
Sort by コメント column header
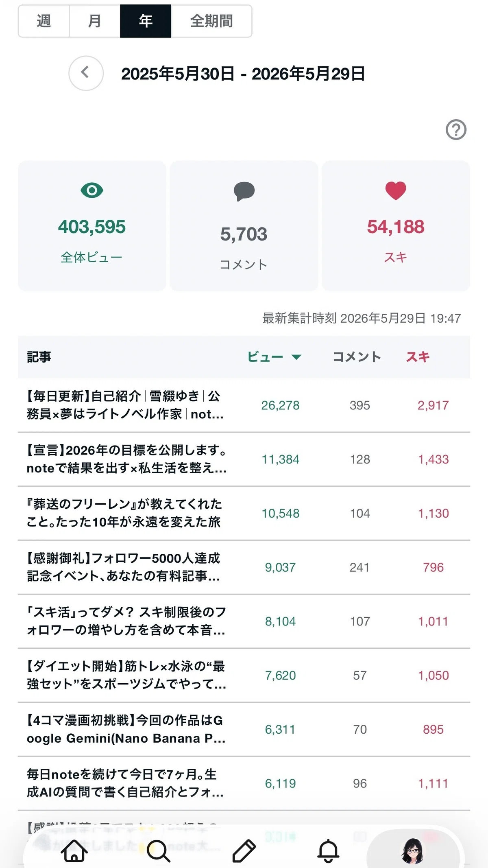[x=357, y=357]
